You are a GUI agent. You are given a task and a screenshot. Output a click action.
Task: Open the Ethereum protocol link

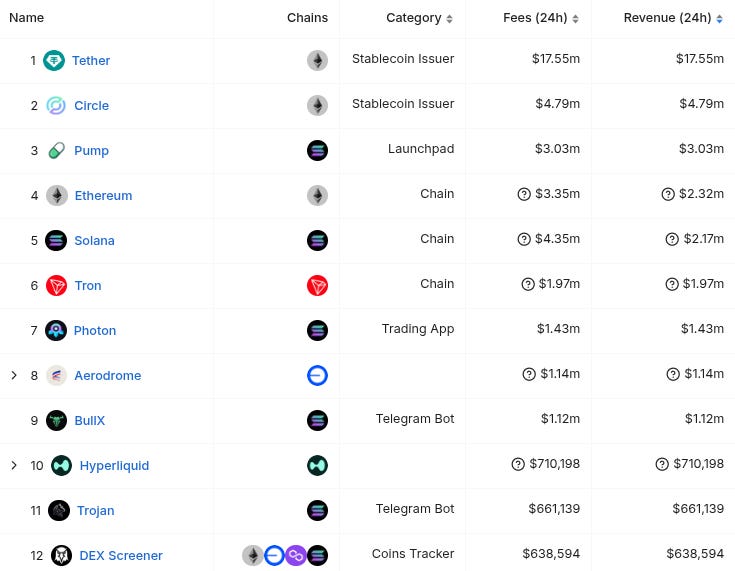pos(104,195)
